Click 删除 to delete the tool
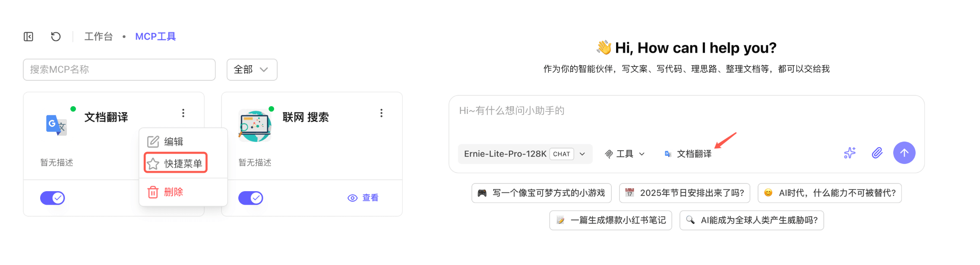 point(173,192)
